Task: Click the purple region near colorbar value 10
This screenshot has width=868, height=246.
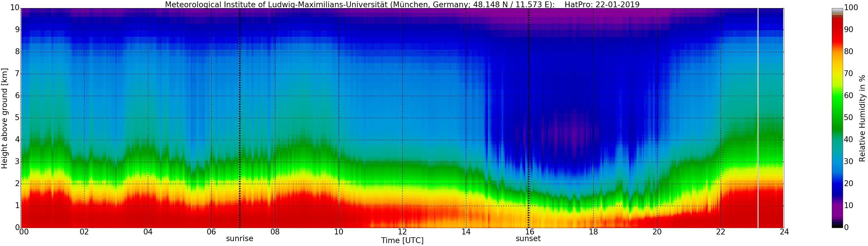Action: coord(837,207)
